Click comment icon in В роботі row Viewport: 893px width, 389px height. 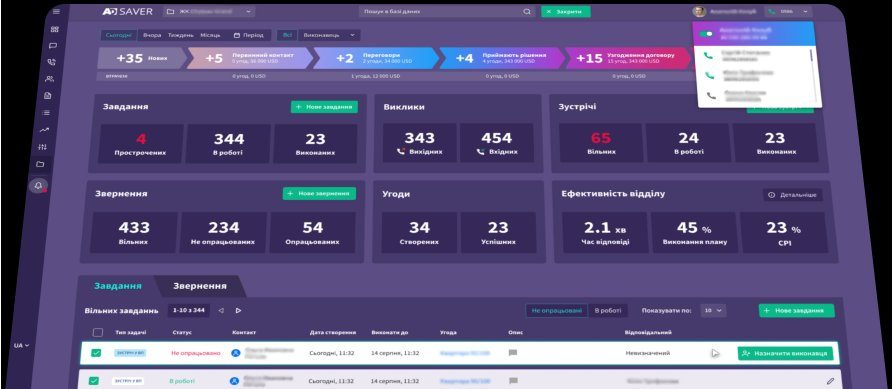pyautogui.click(x=514, y=380)
